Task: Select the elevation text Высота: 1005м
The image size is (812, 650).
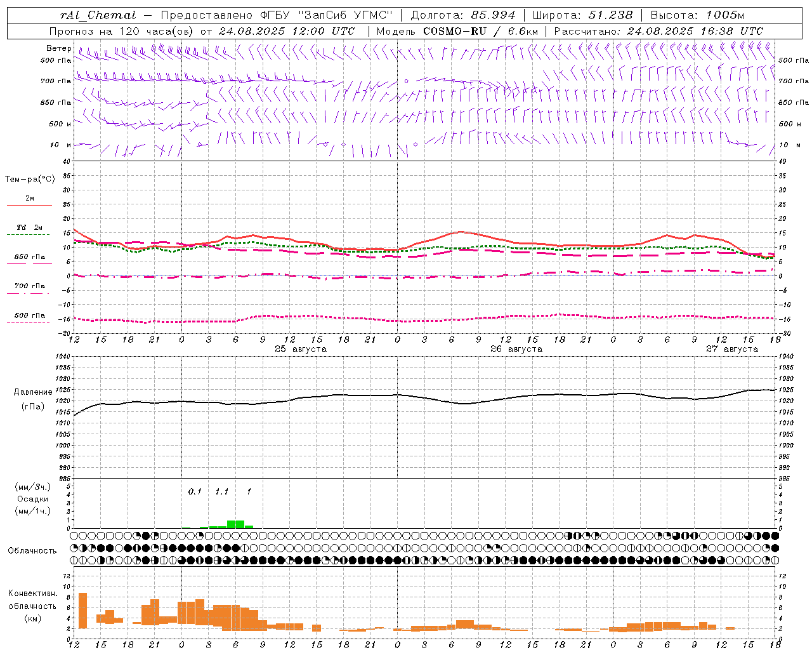Action: [x=697, y=15]
